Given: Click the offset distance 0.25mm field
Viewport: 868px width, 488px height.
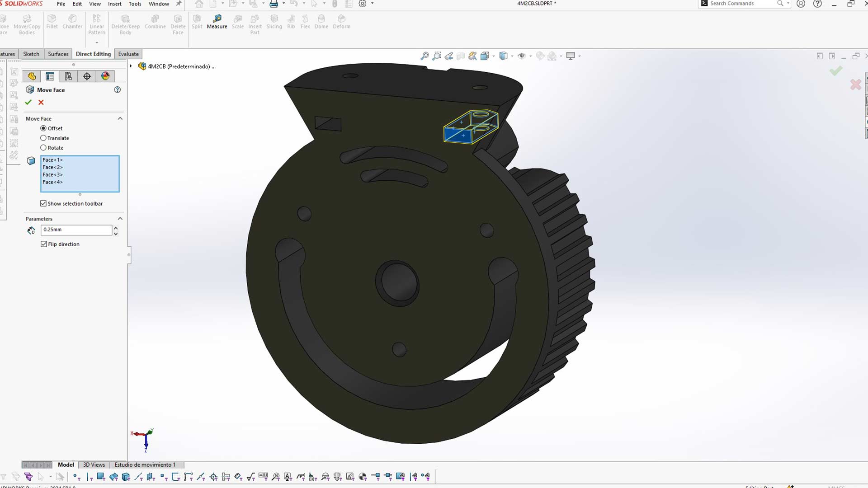Looking at the screenshot, I should point(76,230).
